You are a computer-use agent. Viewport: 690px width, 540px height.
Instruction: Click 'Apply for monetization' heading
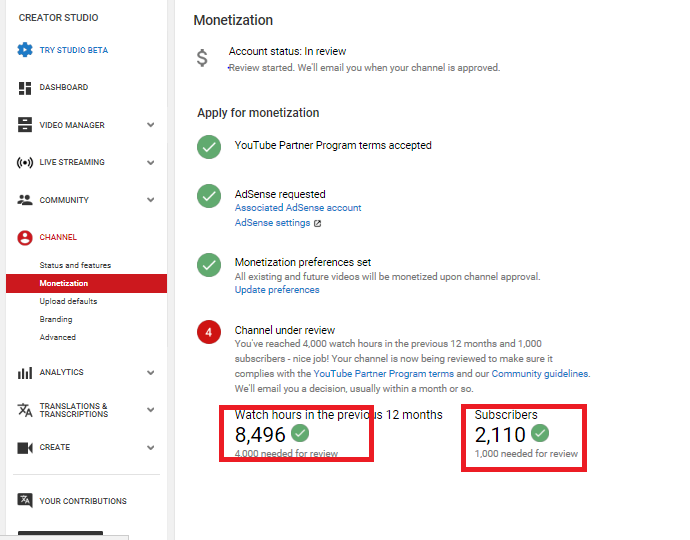click(258, 113)
